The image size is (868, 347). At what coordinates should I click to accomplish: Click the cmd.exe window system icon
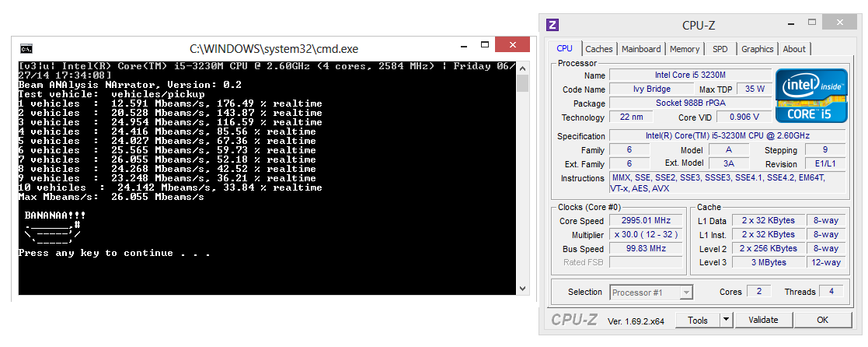point(26,48)
